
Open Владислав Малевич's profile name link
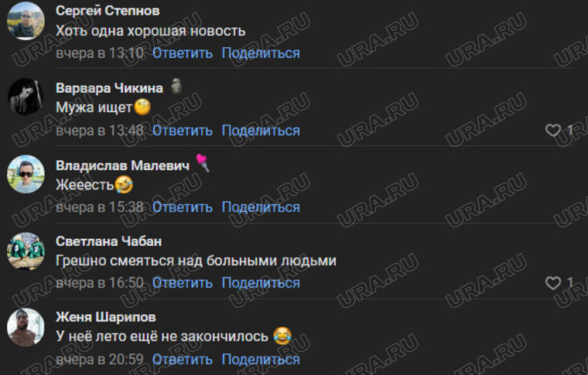click(x=122, y=165)
